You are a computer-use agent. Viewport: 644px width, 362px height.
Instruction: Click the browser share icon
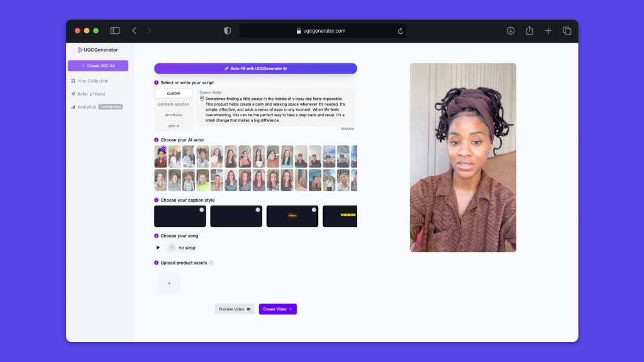(x=530, y=31)
